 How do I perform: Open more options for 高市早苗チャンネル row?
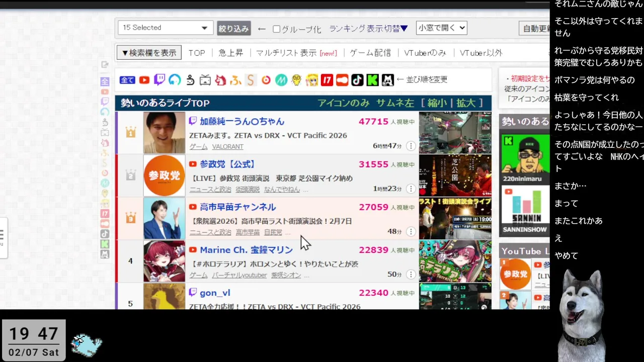pos(411,231)
